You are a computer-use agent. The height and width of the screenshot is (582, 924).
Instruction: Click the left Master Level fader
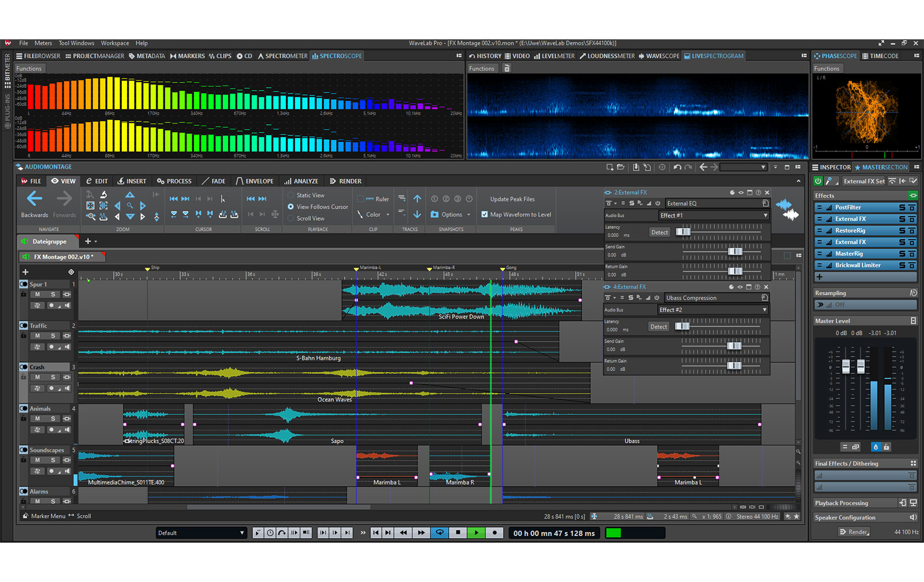(x=846, y=366)
